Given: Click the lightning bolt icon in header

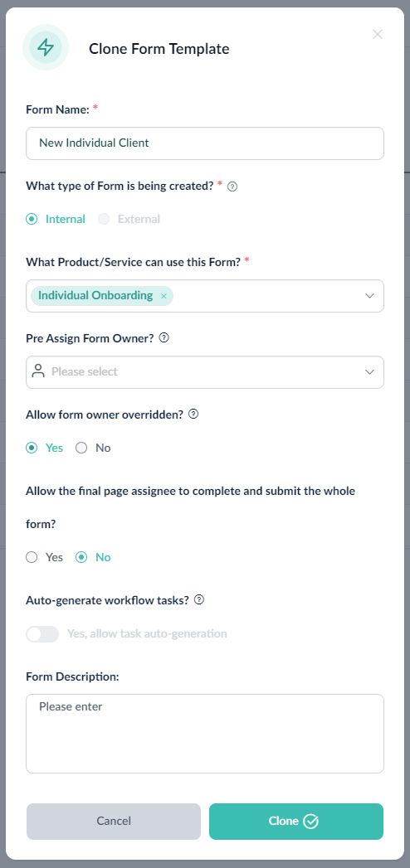Looking at the screenshot, I should (46, 47).
